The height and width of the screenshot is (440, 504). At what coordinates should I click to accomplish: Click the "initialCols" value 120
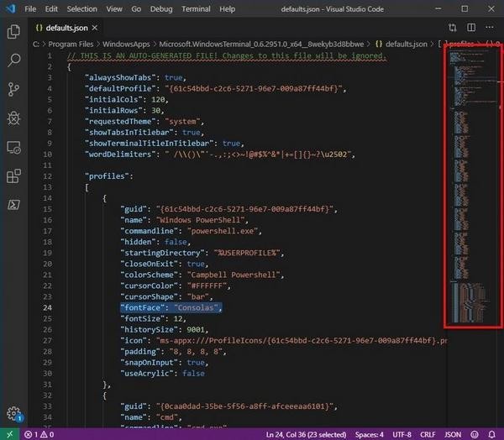[158, 100]
